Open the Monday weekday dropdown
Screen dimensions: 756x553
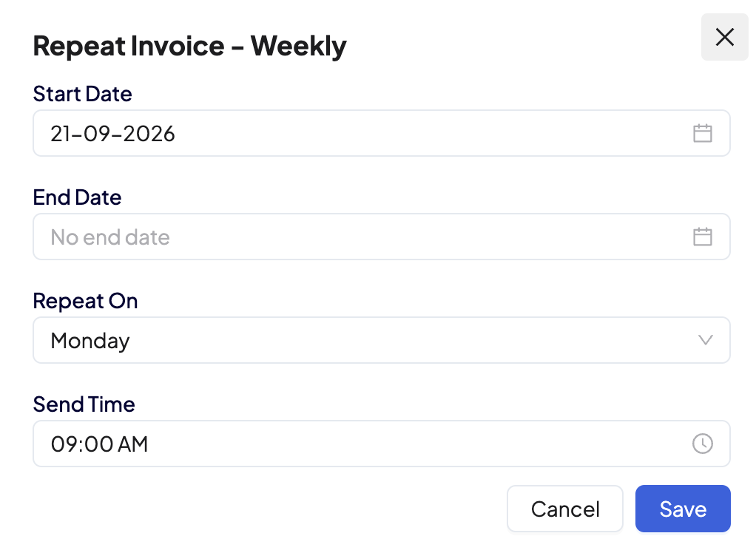(x=382, y=340)
